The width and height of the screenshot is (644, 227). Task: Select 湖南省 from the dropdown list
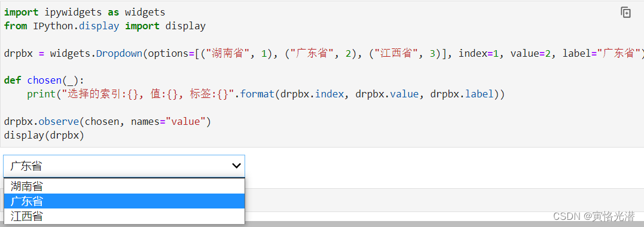coord(124,186)
